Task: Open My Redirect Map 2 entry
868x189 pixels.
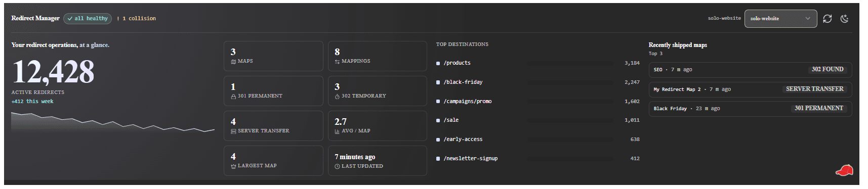Action: coord(750,89)
